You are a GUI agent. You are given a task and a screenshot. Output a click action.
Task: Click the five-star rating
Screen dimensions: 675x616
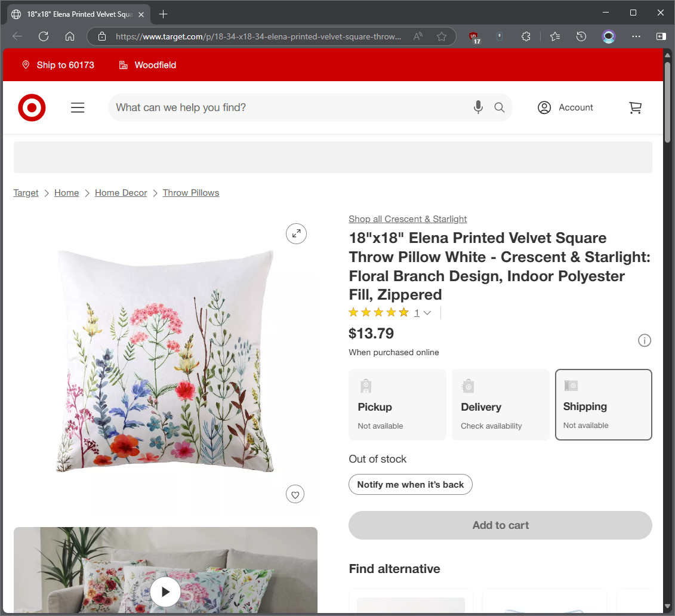(378, 313)
